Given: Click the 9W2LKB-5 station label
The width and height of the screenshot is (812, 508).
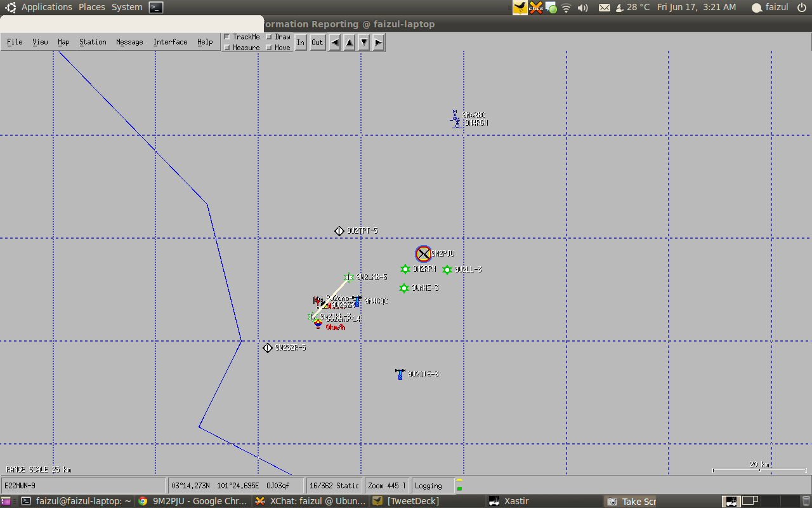Looking at the screenshot, I should pyautogui.click(x=372, y=277).
